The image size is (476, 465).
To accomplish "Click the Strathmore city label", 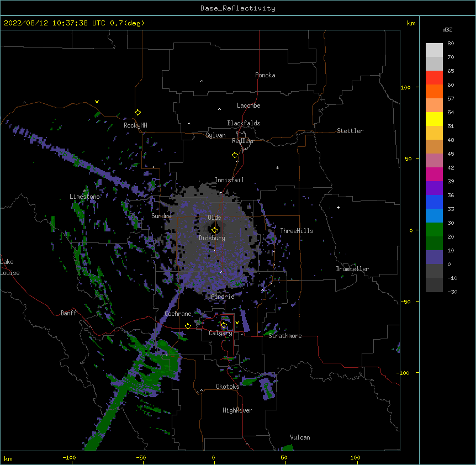I will click(285, 336).
